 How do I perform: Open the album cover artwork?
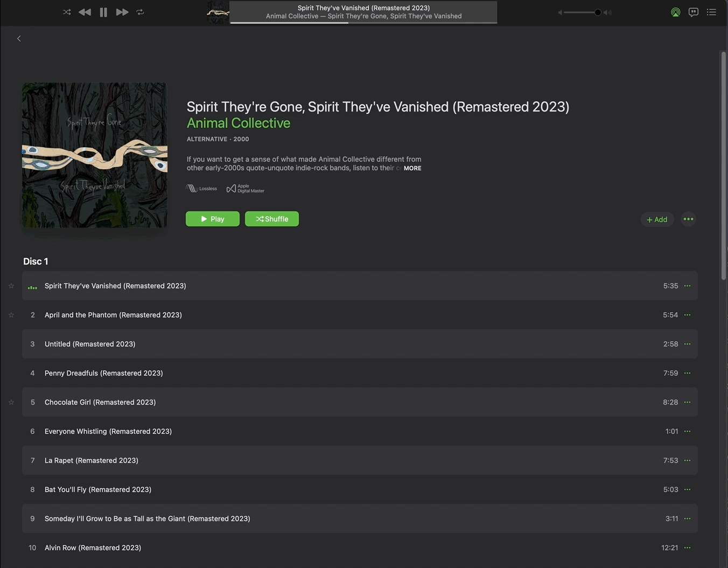(94, 155)
